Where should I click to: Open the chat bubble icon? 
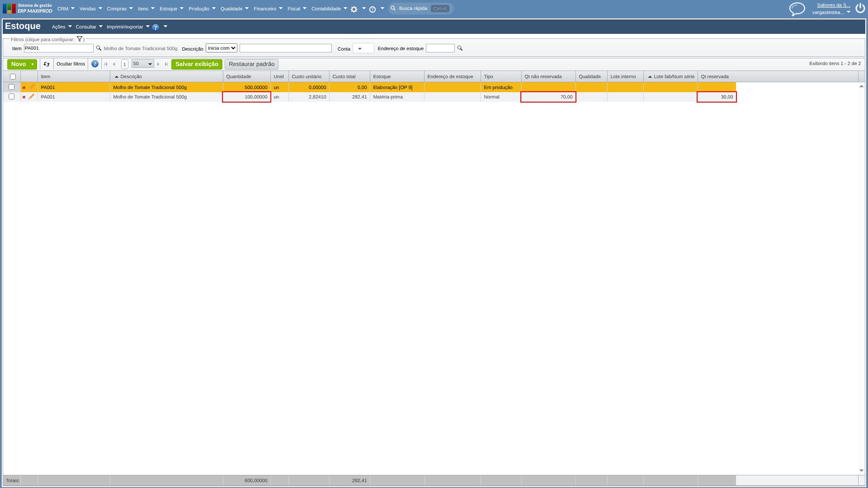point(797,9)
